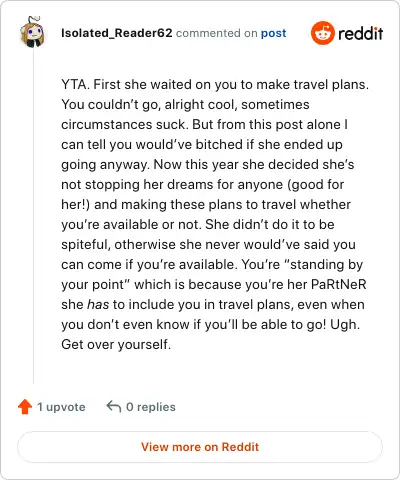The image size is (400, 480).
Task: Click the italic word "has" in comment
Action: [x=98, y=304]
